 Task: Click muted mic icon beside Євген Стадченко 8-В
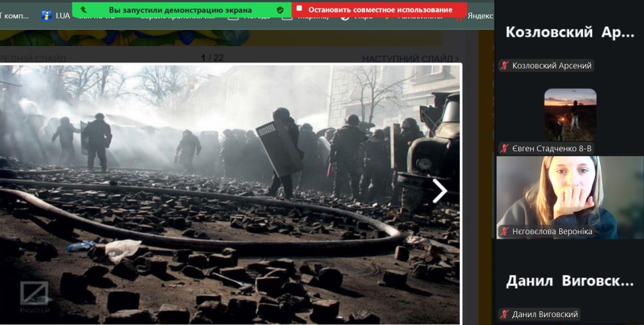point(505,149)
